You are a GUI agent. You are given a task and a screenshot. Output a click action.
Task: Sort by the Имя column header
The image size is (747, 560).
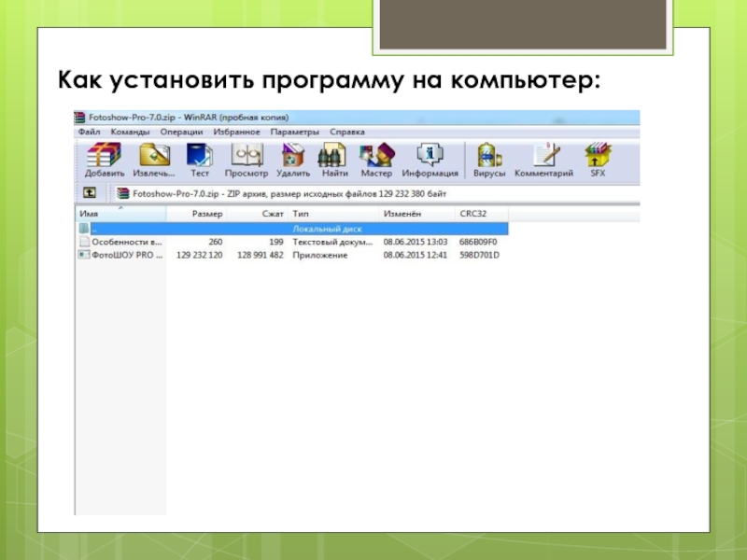[x=120, y=214]
